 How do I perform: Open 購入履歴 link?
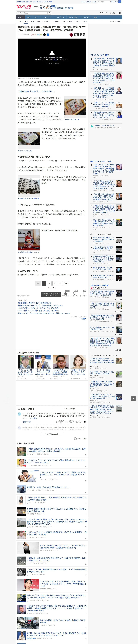click(x=112, y=13)
